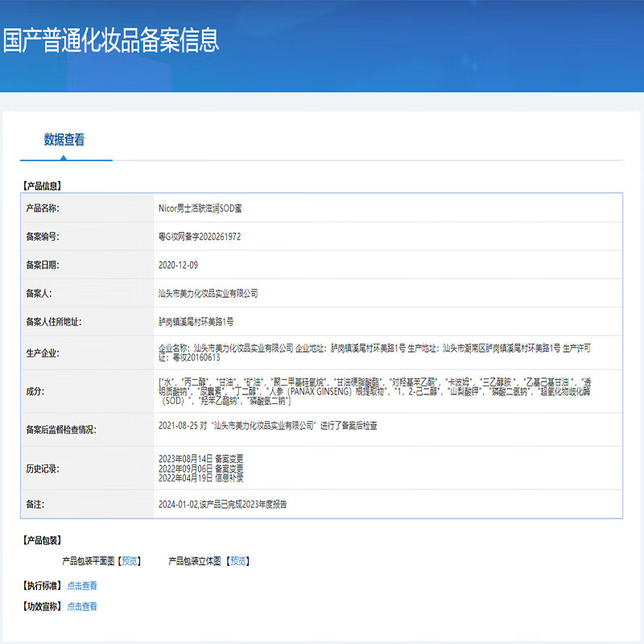The width and height of the screenshot is (644, 644).
Task: Open 点击查看 link next to 执行标准
Action: pyautogui.click(x=82, y=585)
